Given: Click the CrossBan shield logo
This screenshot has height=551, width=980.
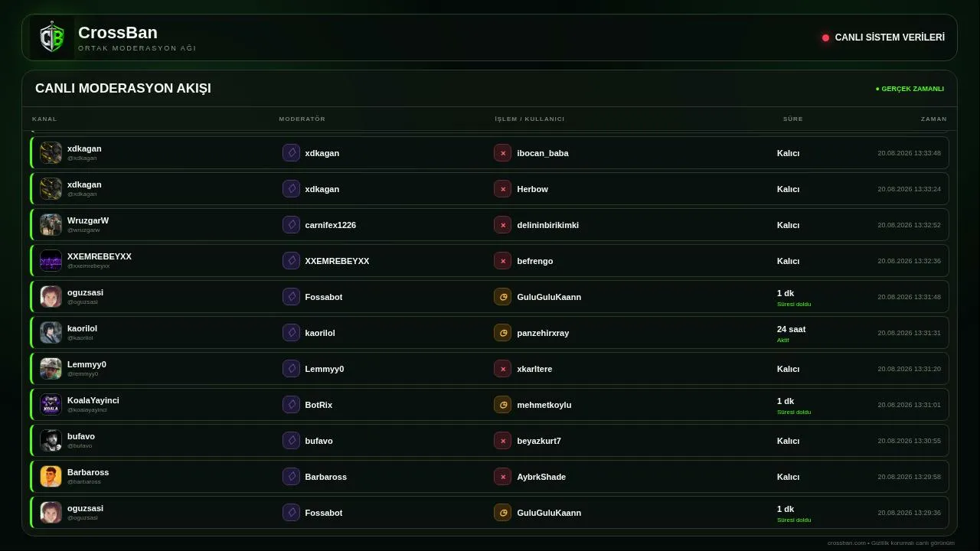Looking at the screenshot, I should tap(52, 37).
